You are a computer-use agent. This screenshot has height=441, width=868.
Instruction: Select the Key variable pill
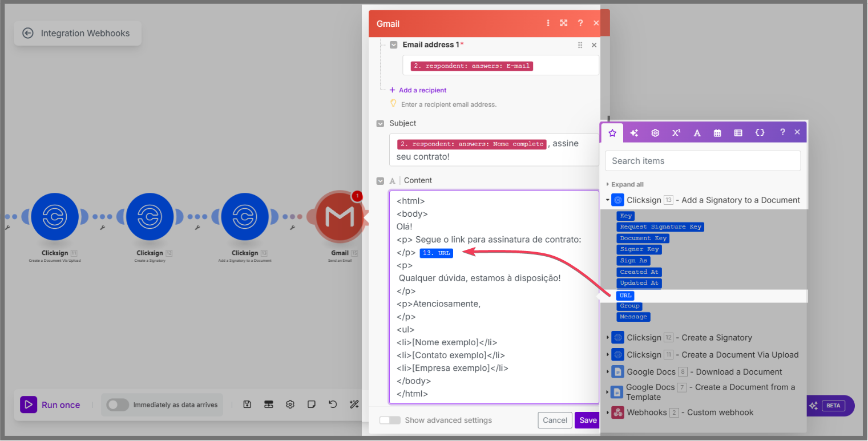point(625,216)
